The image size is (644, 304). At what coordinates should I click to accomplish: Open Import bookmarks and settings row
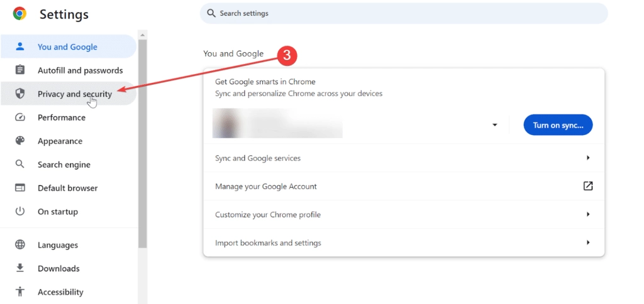404,243
